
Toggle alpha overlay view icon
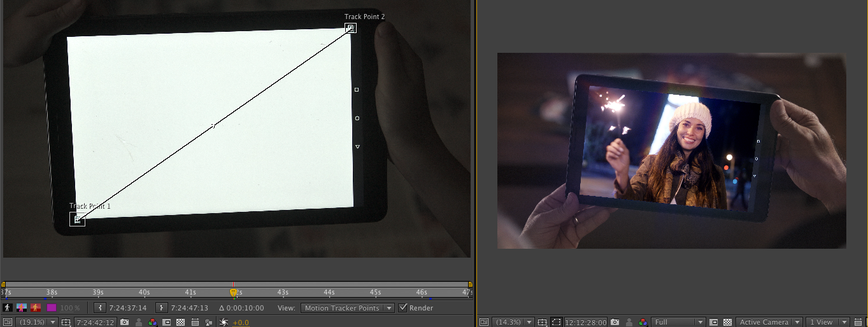36,308
